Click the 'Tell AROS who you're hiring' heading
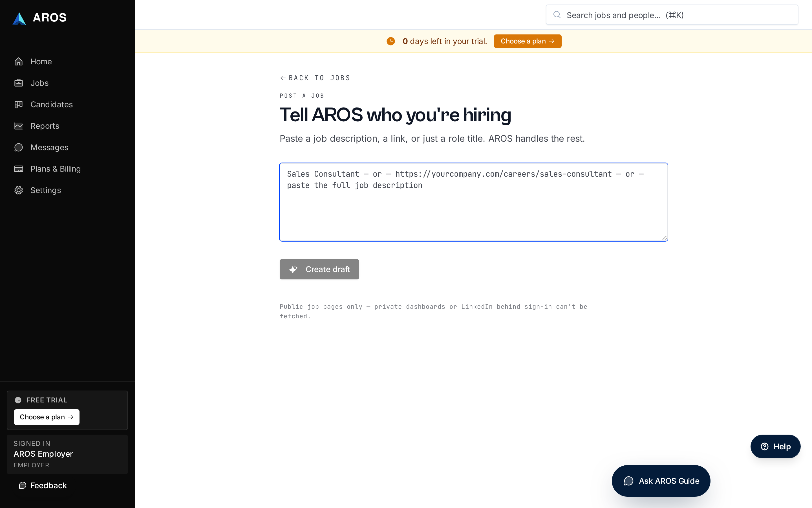The width and height of the screenshot is (812, 508). click(395, 115)
